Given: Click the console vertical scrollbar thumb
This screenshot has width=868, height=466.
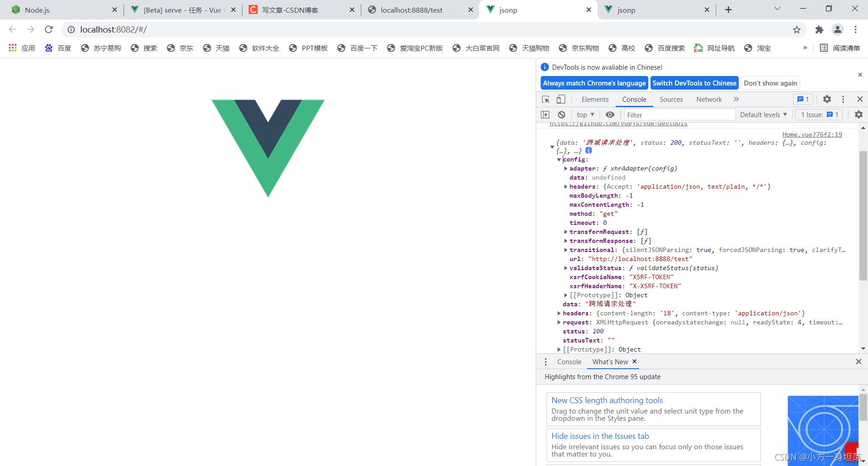Looking at the screenshot, I should tap(863, 216).
